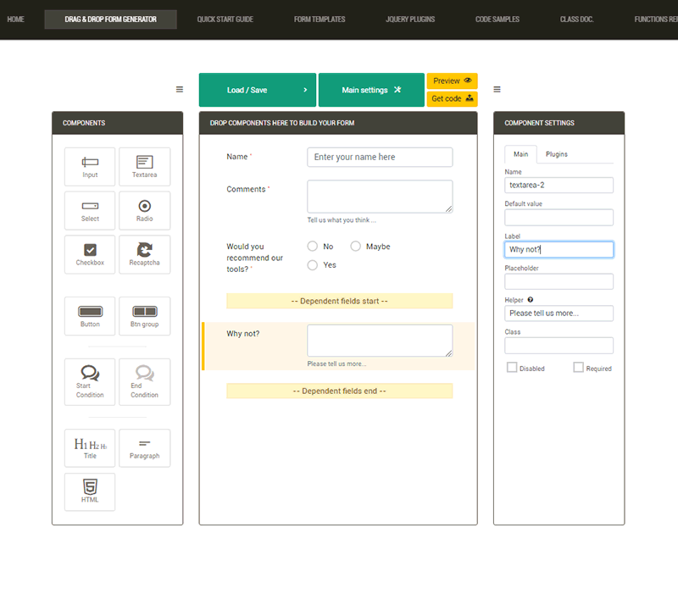Check the Required checkbox
The image size is (678, 616).
point(578,368)
